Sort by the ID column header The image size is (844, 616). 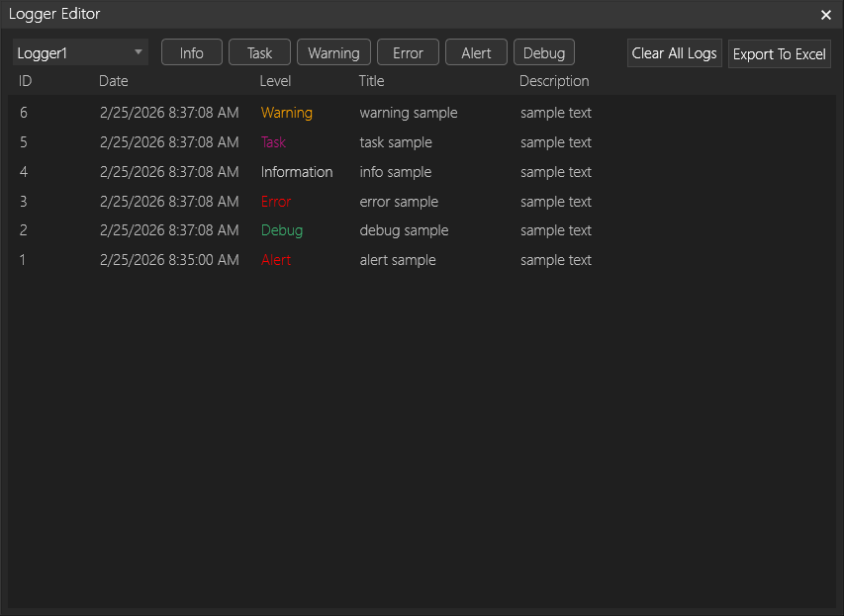coord(26,81)
